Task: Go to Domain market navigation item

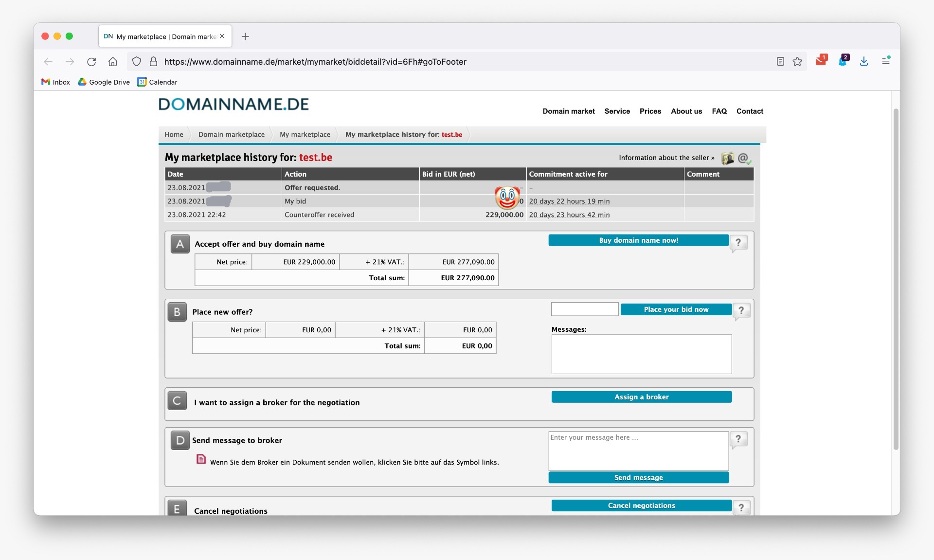Action: (568, 111)
